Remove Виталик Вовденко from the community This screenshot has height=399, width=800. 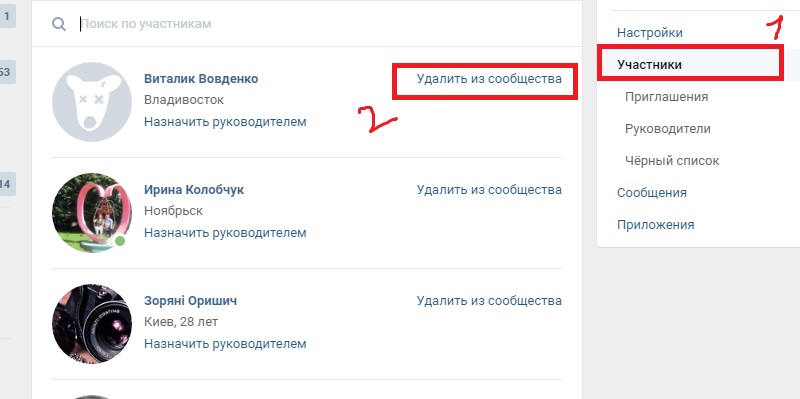(x=489, y=79)
